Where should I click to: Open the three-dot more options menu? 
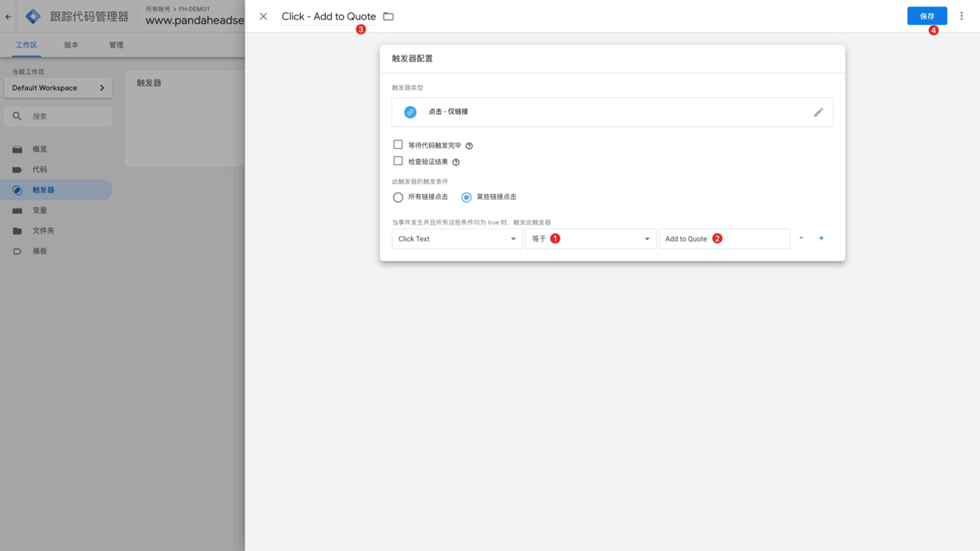[x=961, y=16]
